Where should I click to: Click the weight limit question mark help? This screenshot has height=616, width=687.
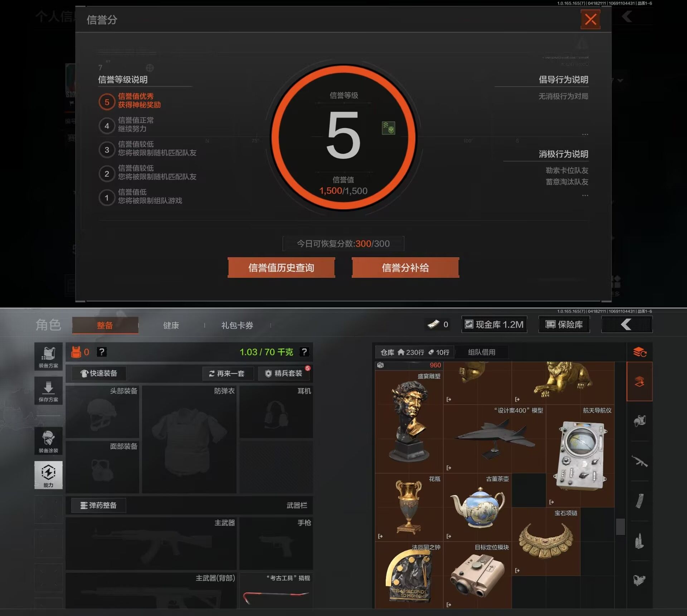click(304, 352)
